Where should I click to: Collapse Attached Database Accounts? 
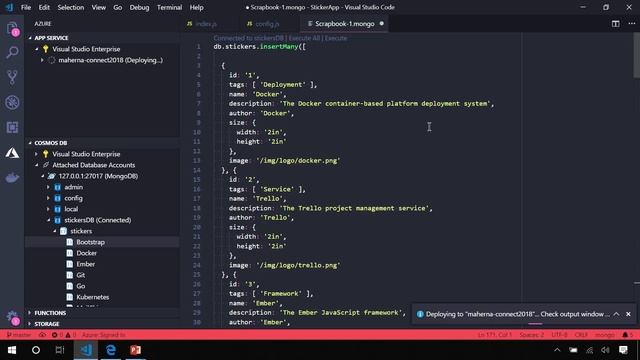[37, 165]
